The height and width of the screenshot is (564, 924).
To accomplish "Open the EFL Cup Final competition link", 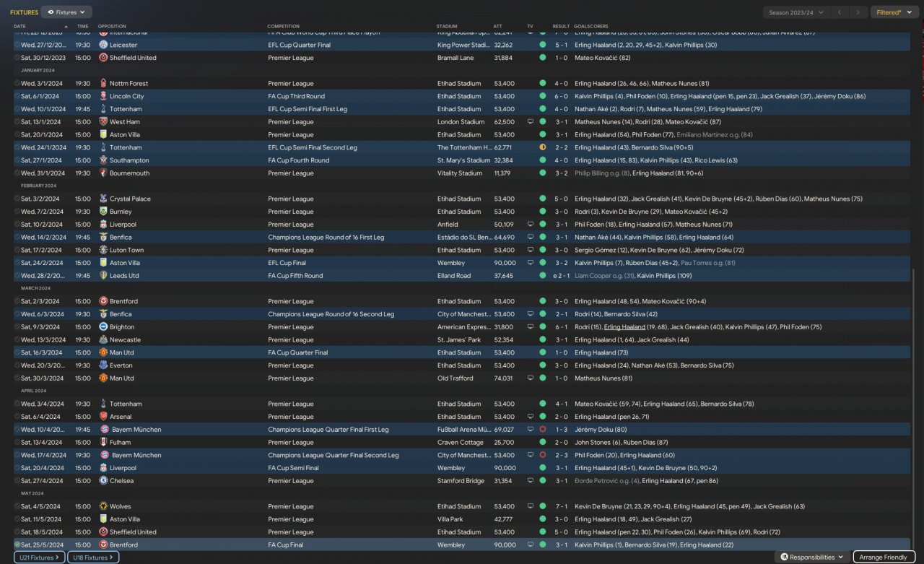I will click(287, 263).
